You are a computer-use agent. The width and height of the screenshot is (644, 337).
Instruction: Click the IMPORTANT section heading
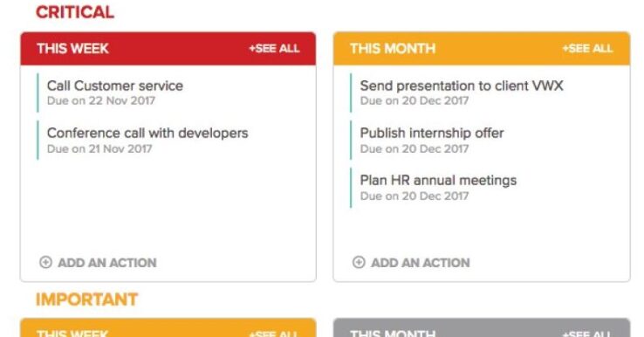pos(86,299)
